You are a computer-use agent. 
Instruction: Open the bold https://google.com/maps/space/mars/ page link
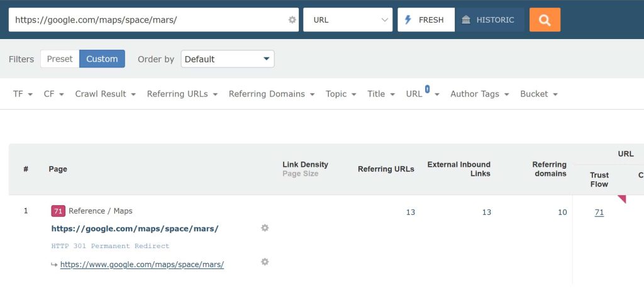tap(135, 229)
